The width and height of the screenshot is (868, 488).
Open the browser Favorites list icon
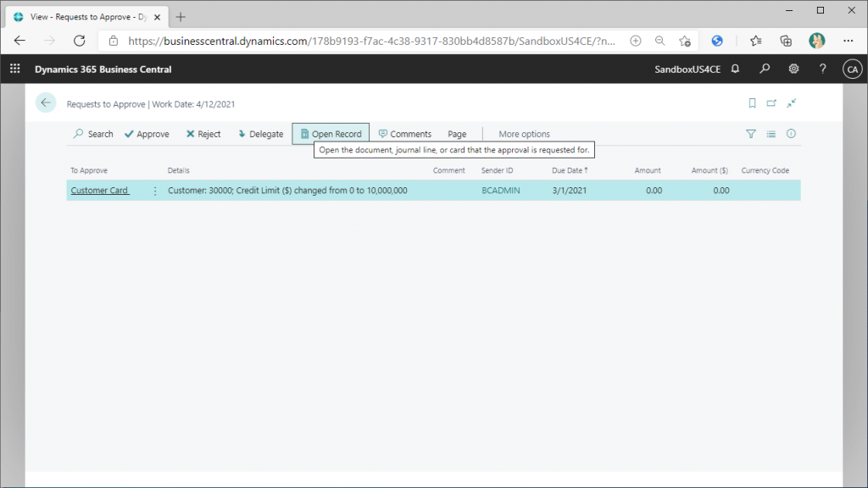[755, 41]
